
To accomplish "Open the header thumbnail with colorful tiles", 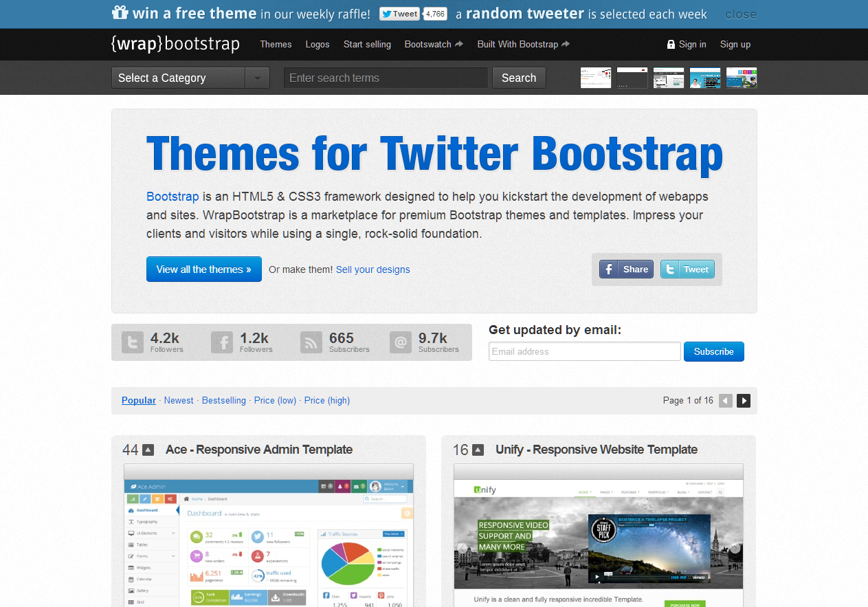I will [742, 78].
